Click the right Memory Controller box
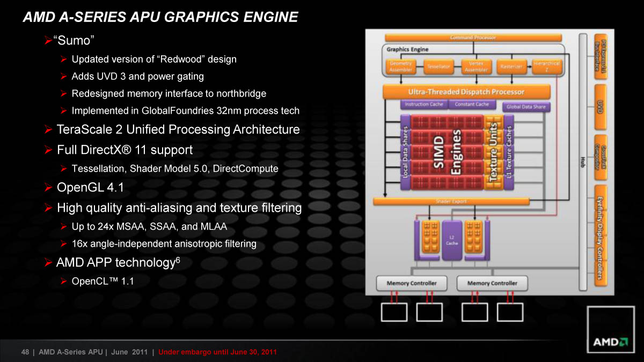This screenshot has height=362, width=644. pos(492,283)
